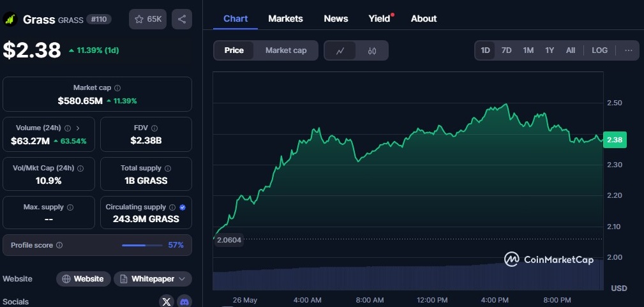This screenshot has height=307, width=644.
Task: Switch to the Chart tab
Action: (236, 19)
